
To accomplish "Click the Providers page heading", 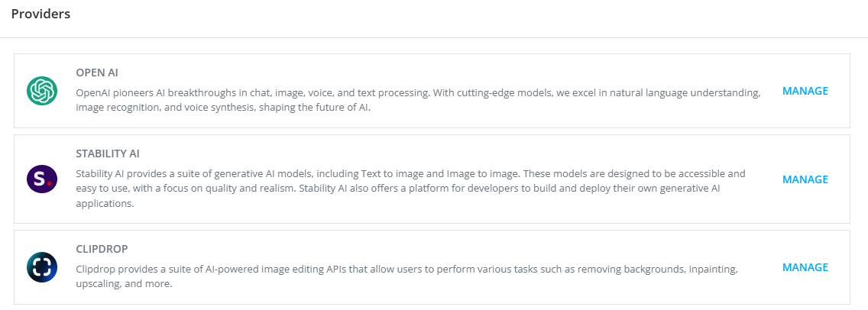I will 40,14.
